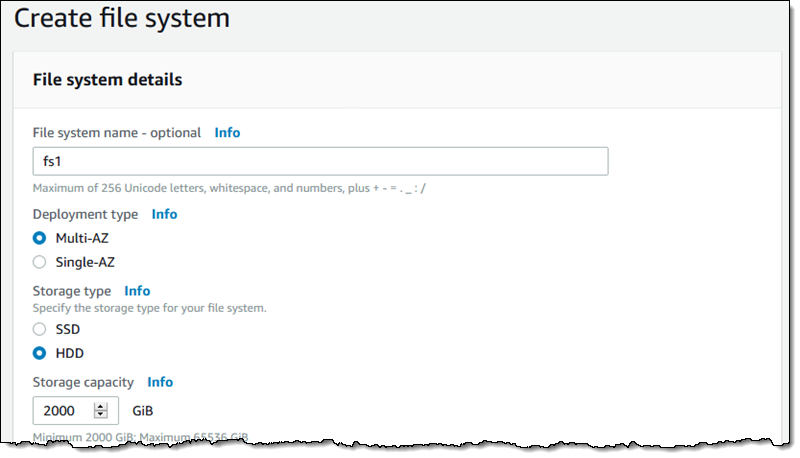Click the file system name field containing fs1
The image size is (800, 458).
(x=320, y=161)
